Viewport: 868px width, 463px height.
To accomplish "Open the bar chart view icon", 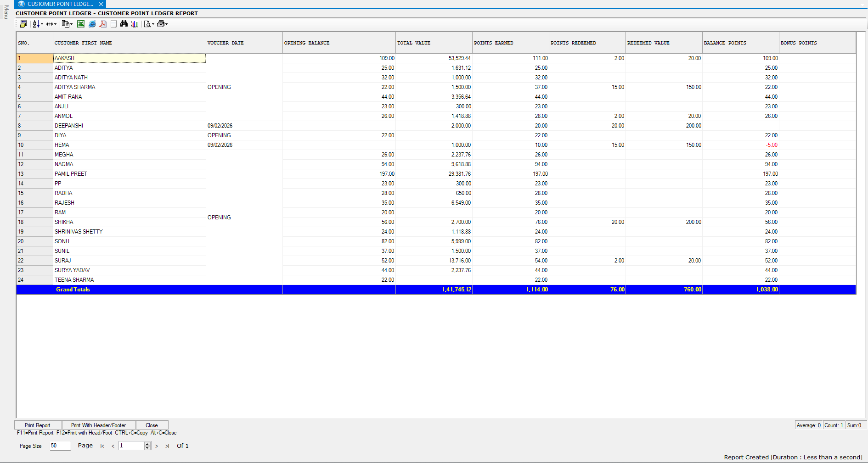I will tap(135, 24).
